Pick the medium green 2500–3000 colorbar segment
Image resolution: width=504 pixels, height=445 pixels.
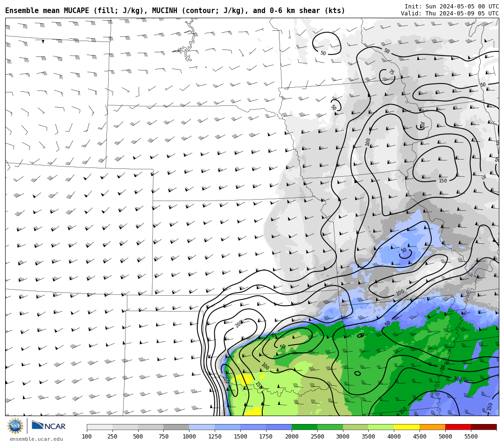(x=330, y=427)
